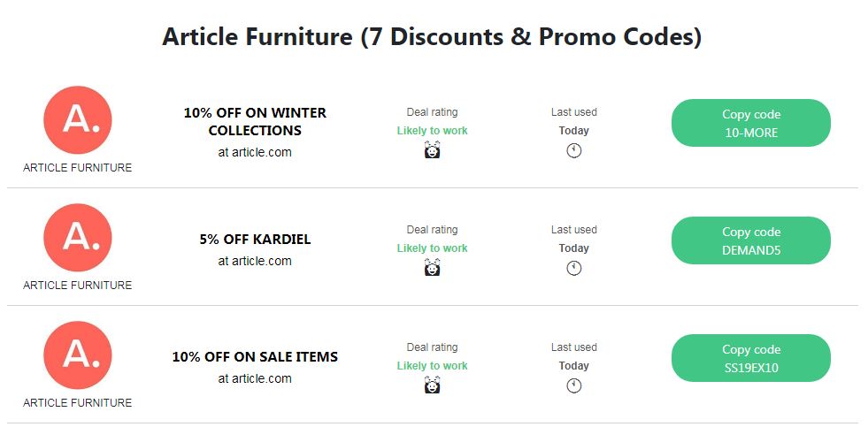Viewport: 868px width, 427px height.
Task: Click the deal rating mascot icon for the Kardiel deal
Action: [432, 268]
